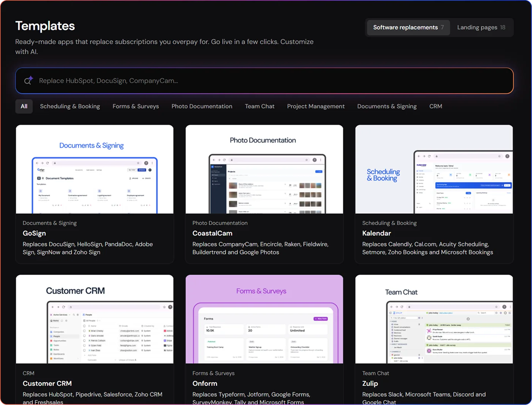Open the Zulip template preview image

point(434,319)
